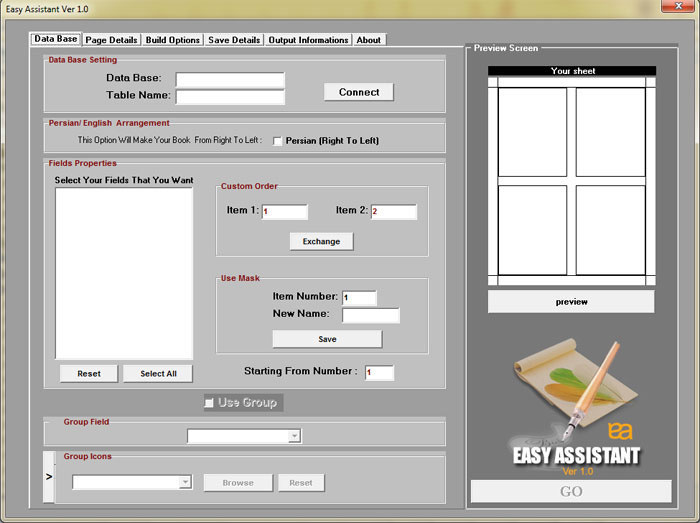Click the preview button under the sheet

(571, 301)
